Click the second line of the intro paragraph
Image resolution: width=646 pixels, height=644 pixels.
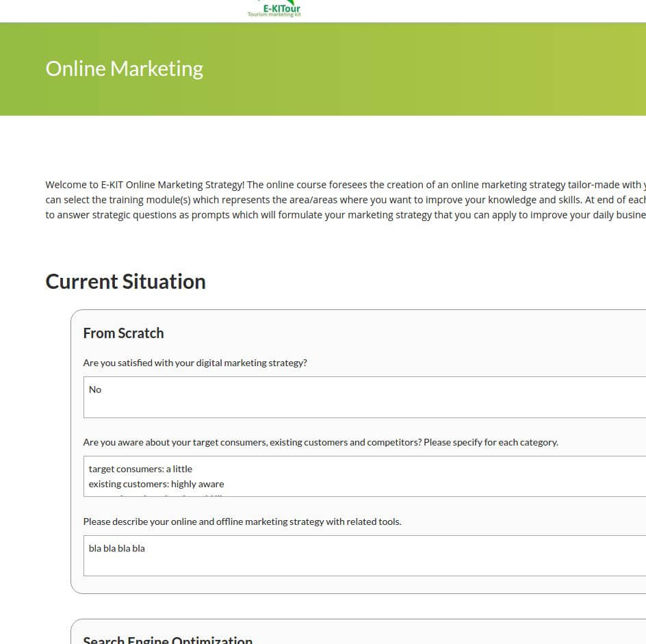(342, 200)
